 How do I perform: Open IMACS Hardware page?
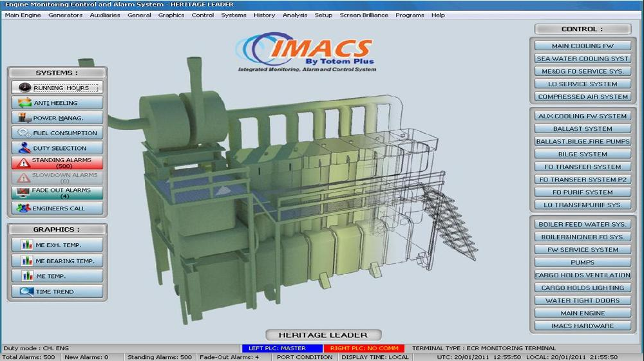[582, 326]
